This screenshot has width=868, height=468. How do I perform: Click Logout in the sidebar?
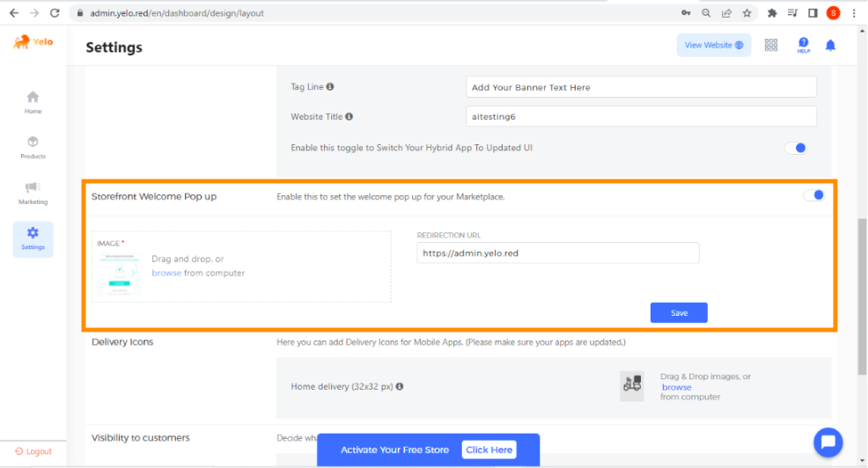pos(33,451)
